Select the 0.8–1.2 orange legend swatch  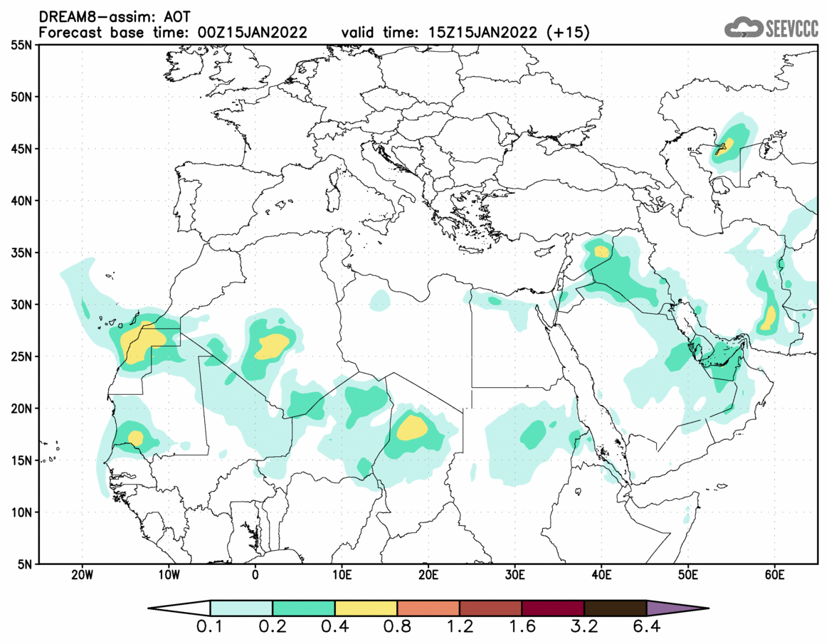tap(428, 608)
